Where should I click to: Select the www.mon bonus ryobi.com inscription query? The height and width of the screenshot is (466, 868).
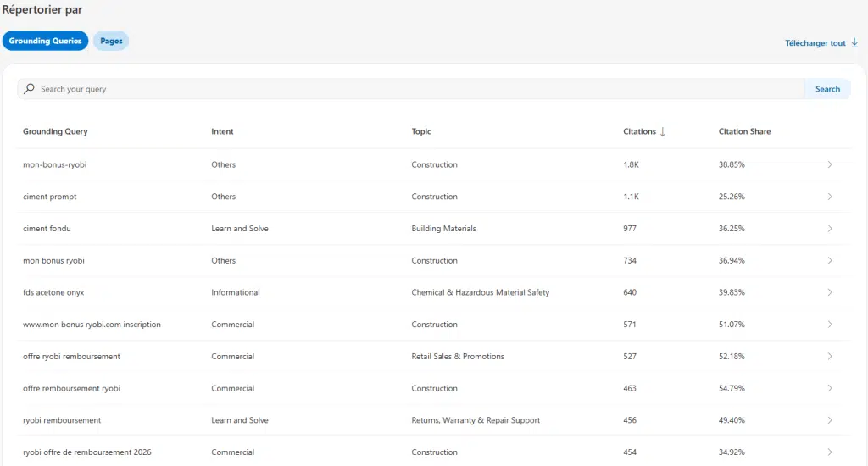pyautogui.click(x=92, y=325)
